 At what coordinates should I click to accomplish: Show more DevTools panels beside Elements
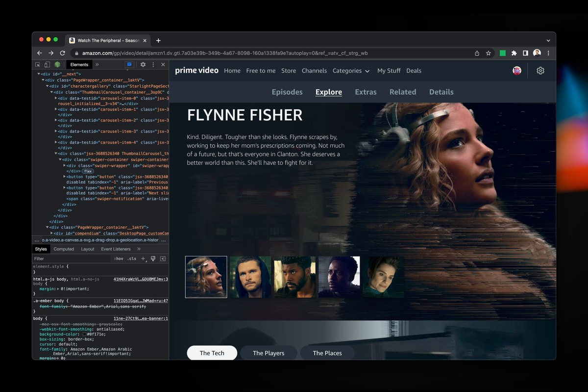[97, 64]
